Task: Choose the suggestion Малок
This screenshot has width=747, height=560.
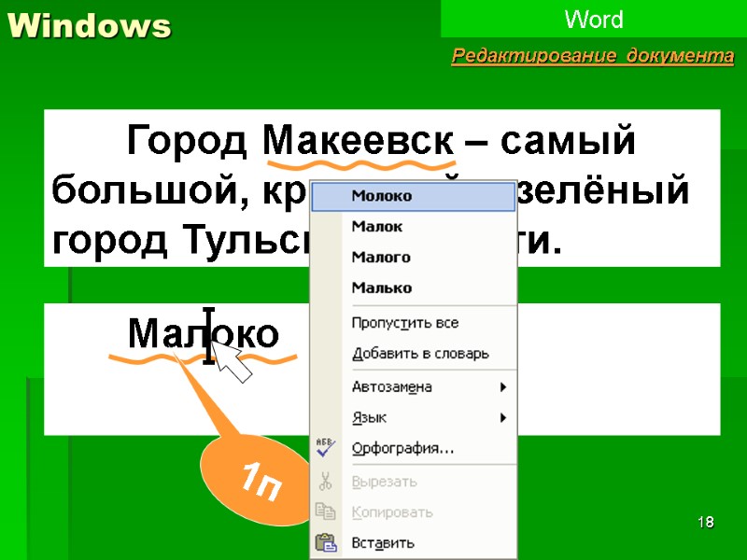Action: pos(413,226)
